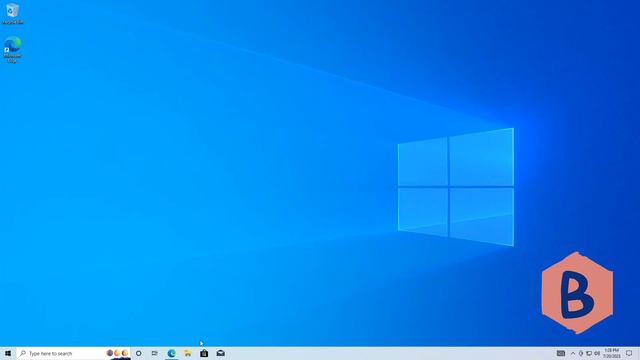
Task: Open Task View on the taskbar
Action: (155, 353)
